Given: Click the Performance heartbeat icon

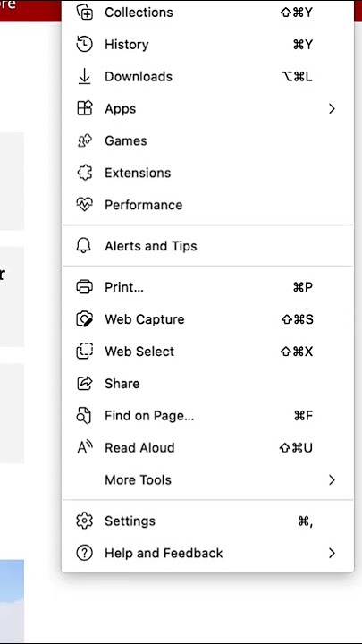Looking at the screenshot, I should pyautogui.click(x=85, y=205).
